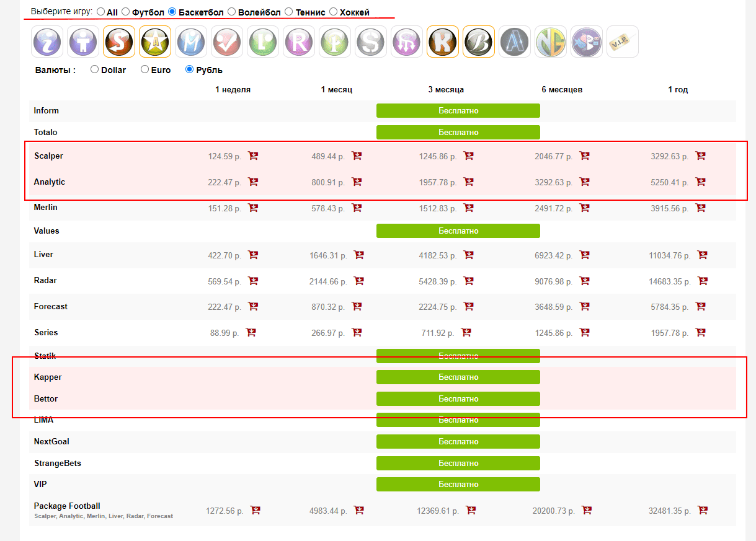The image size is (756, 541).
Task: Choose Хоккей as the game
Action: [x=334, y=12]
